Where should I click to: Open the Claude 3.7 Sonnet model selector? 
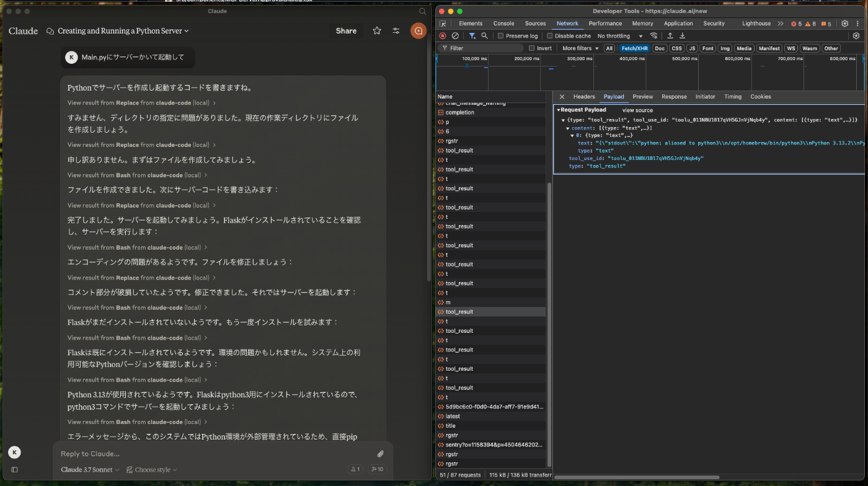(x=90, y=469)
